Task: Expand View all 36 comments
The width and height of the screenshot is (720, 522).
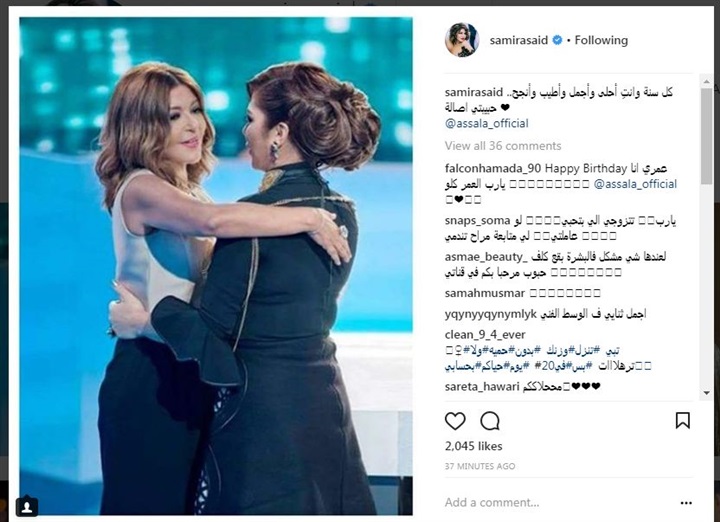Action: (x=503, y=146)
